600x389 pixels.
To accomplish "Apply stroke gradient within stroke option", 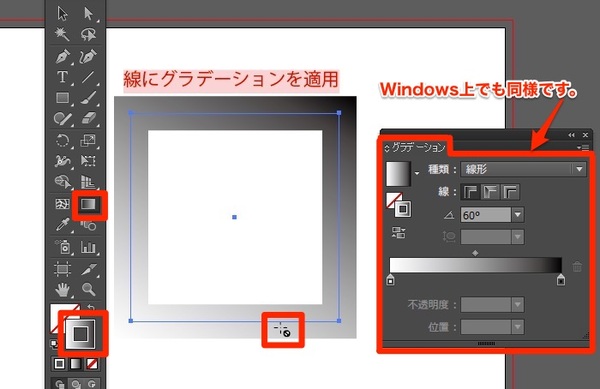I will pyautogui.click(x=470, y=192).
